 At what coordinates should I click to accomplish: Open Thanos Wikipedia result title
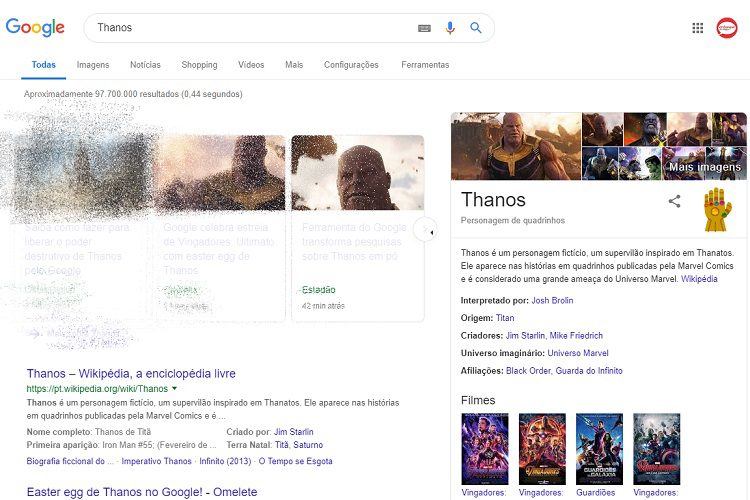tap(131, 373)
